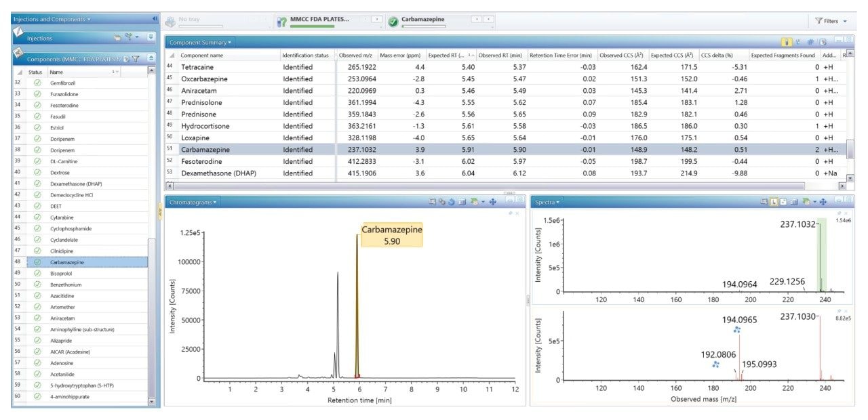Click the highlighted yellow icon in Spectra toolbar
Screen dimensions: 868x420
773,201
